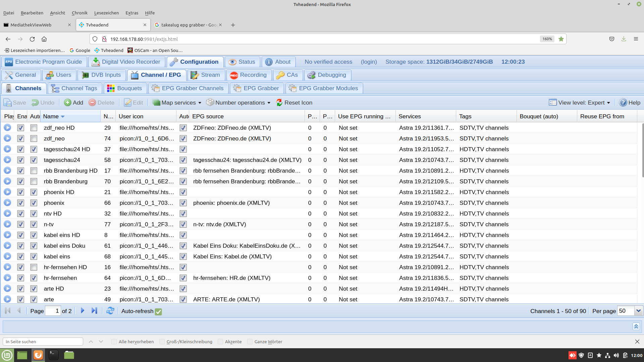This screenshot has height=362, width=644.
Task: Toggle auto name checkbox for rbb Brandenburg HD
Action: pos(34,171)
